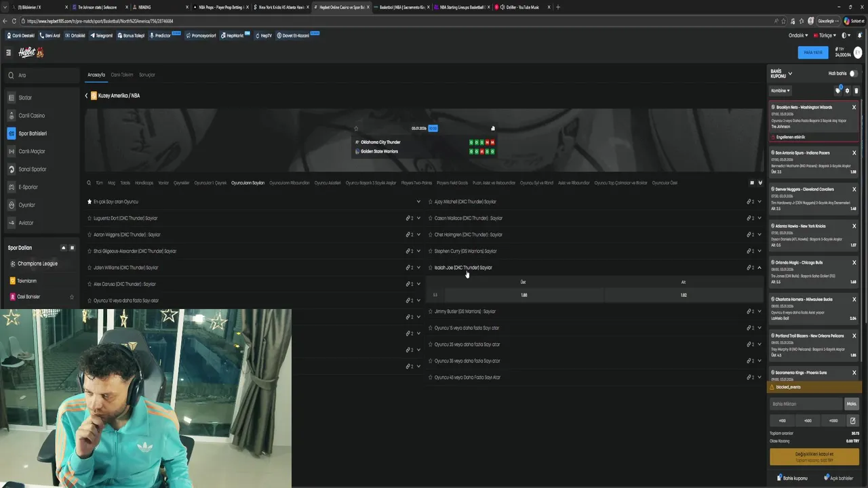The image size is (868, 488).
Task: Expand the Jalen Williams Sayılar market
Action: [x=418, y=268]
